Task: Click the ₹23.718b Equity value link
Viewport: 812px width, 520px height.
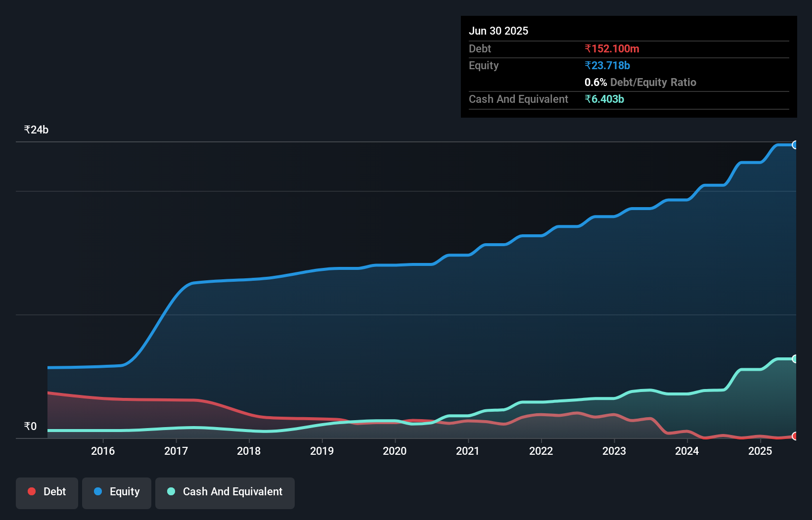Action: 606,65
